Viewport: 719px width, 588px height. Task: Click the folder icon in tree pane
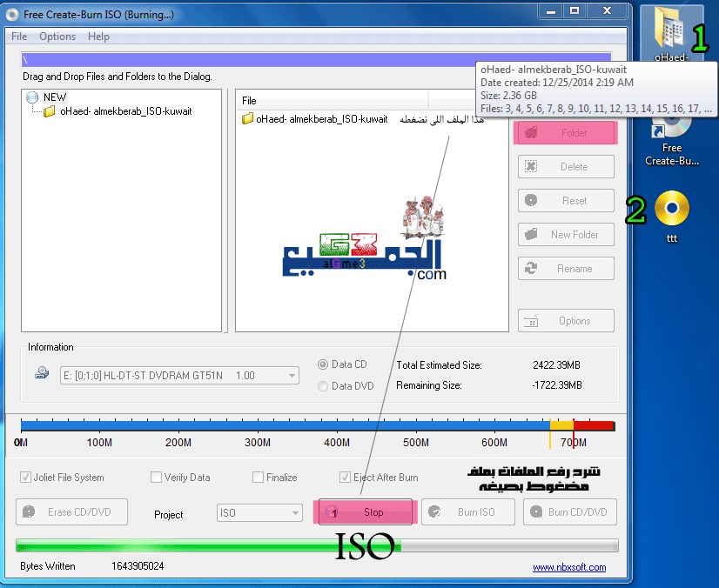(x=50, y=111)
